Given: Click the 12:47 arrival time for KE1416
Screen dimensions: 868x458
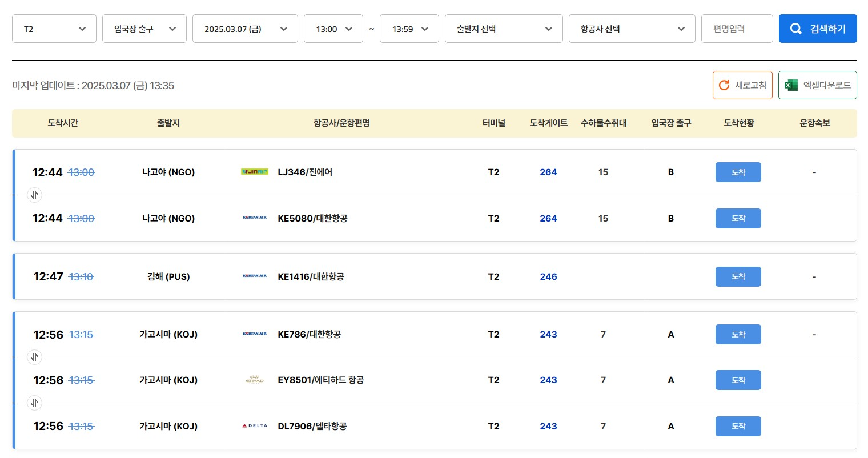Looking at the screenshot, I should (49, 276).
